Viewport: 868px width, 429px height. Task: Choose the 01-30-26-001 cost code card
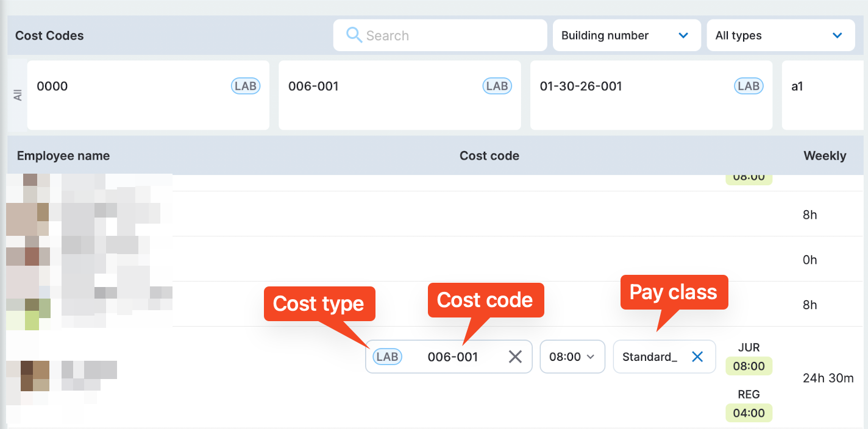point(651,95)
